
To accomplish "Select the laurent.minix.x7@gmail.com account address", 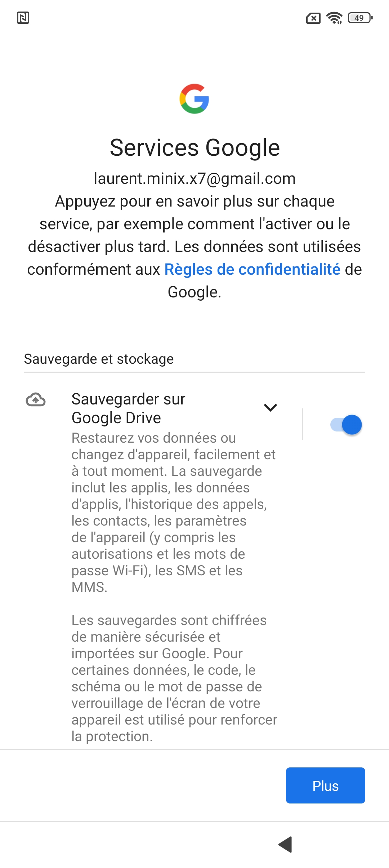I will coord(194,178).
